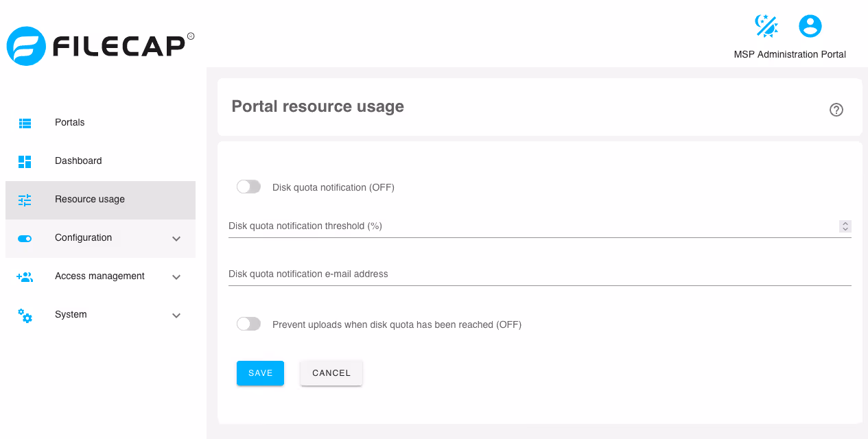
Task: Click the threshold percentage stepper arrows
Action: tap(845, 226)
